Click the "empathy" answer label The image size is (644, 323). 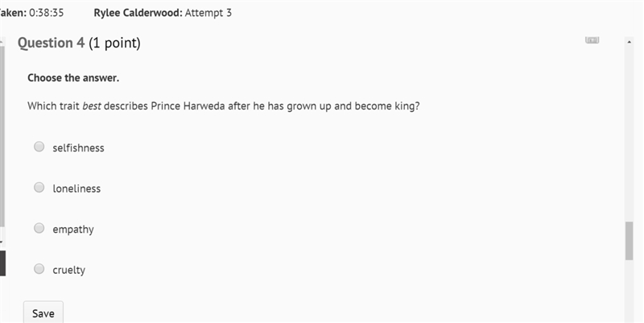click(73, 230)
